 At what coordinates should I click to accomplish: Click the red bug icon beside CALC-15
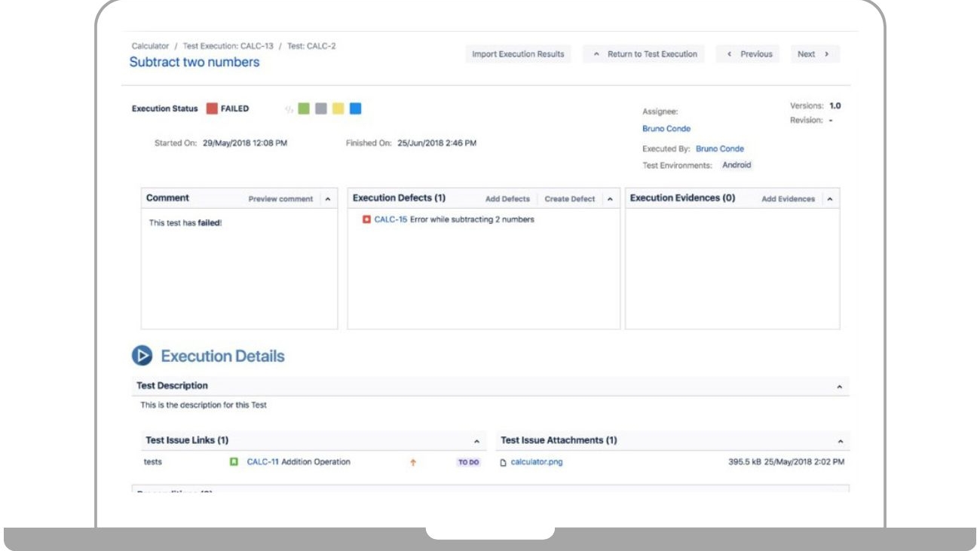tap(366, 220)
